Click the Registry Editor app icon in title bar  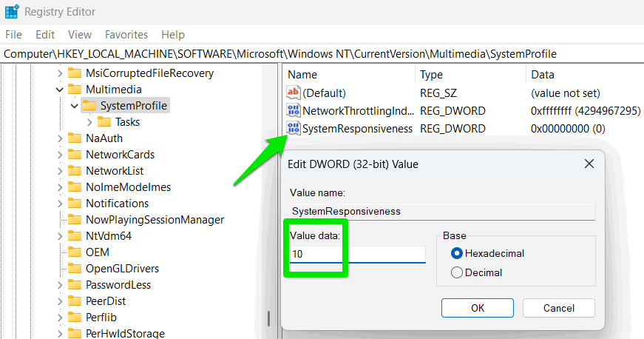[x=13, y=12]
